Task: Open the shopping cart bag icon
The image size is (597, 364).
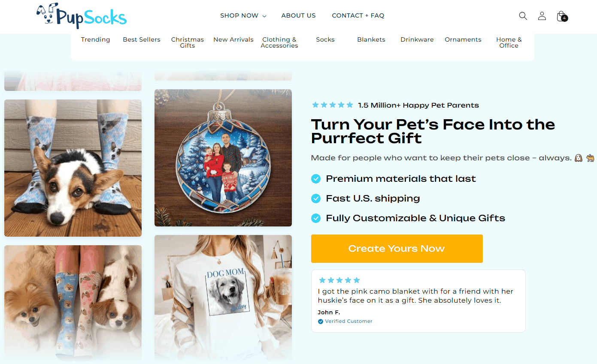Action: 561,16
